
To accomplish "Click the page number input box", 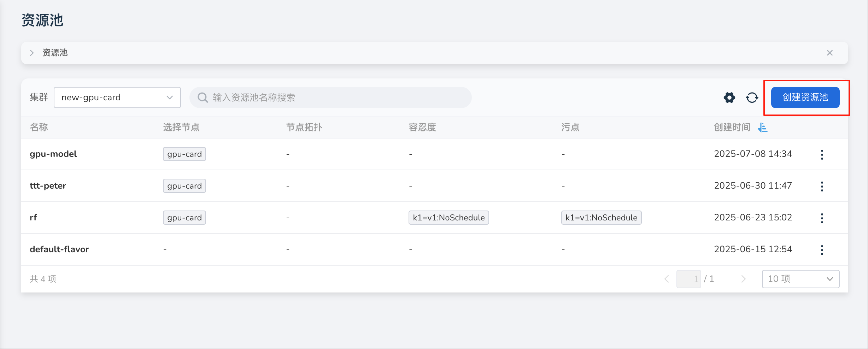I will (688, 279).
